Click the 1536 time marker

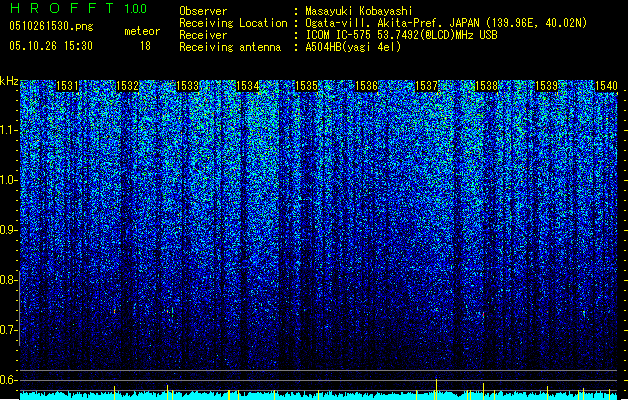366,86
